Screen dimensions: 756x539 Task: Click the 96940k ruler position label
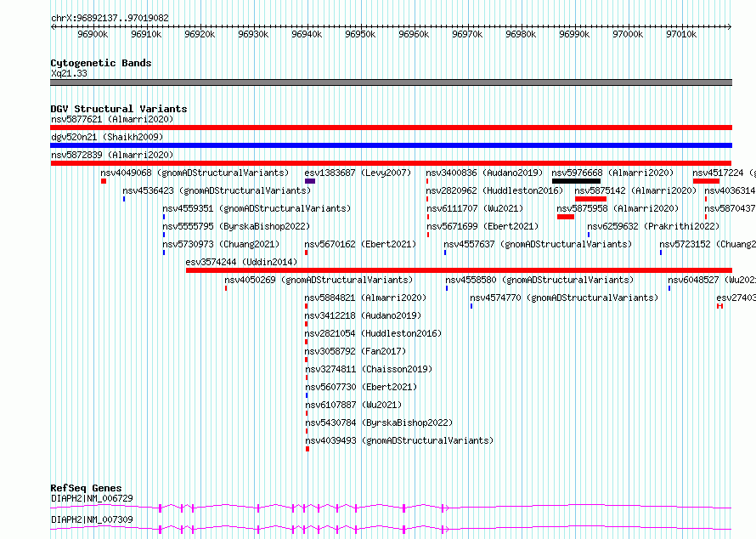pyautogui.click(x=307, y=34)
